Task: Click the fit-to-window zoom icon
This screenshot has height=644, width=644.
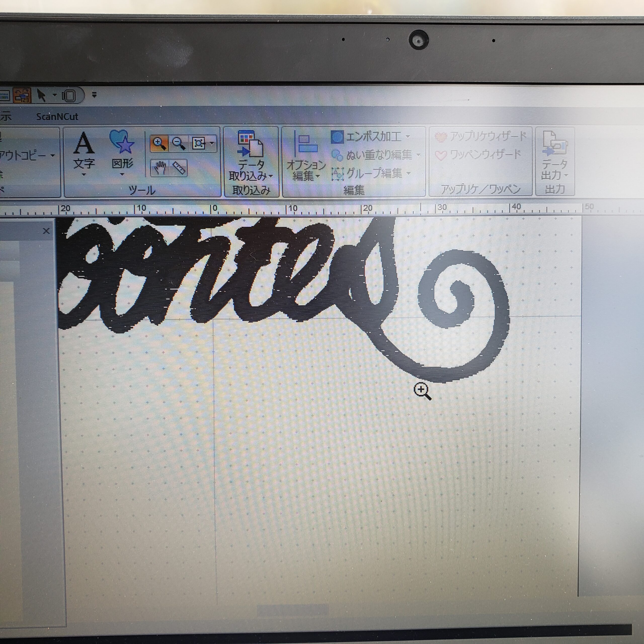Action: pos(199,144)
